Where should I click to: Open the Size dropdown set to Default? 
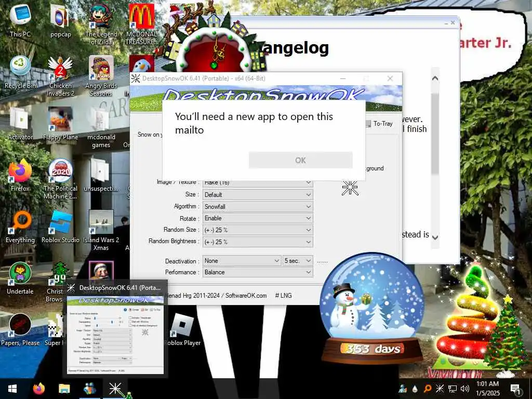(x=258, y=195)
